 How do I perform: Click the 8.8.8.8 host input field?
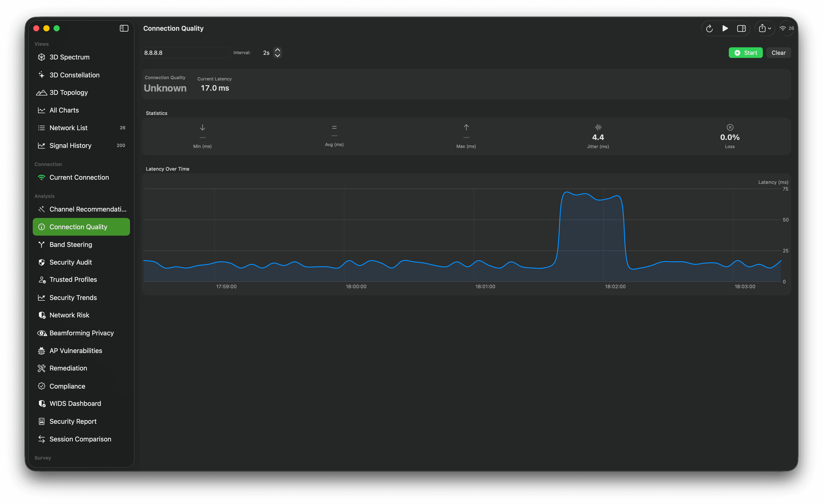pyautogui.click(x=186, y=53)
